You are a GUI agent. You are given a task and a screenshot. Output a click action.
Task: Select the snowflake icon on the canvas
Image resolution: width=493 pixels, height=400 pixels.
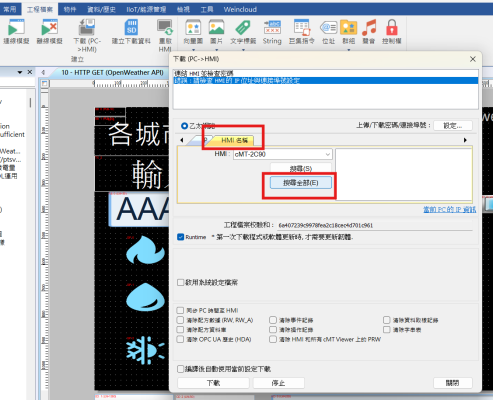tap(145, 350)
